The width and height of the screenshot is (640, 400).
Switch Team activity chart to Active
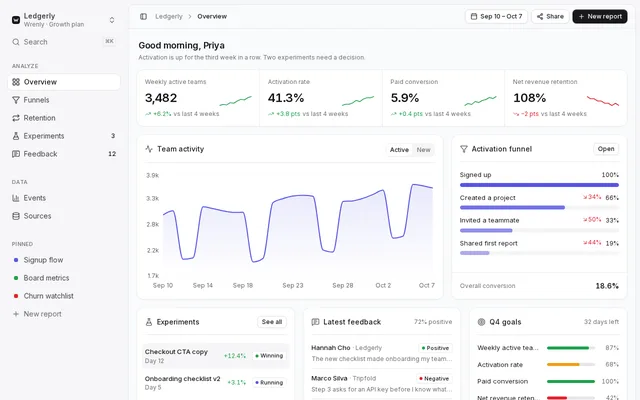[x=399, y=150]
